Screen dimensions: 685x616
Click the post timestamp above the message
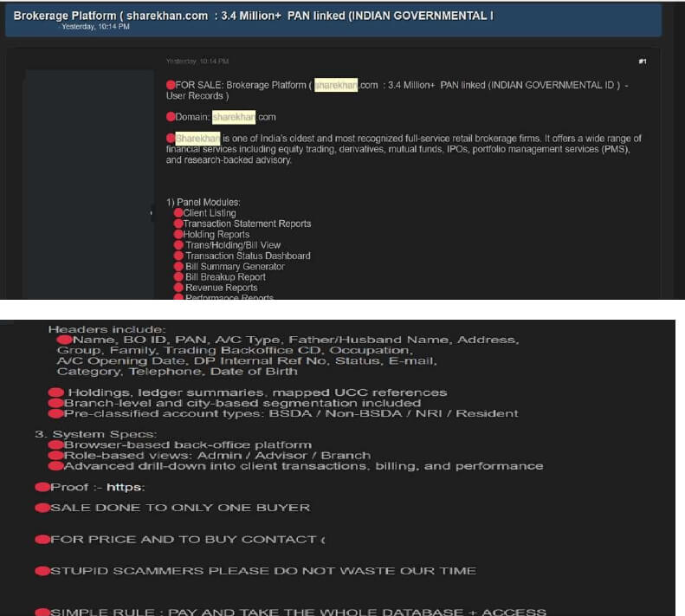tap(197, 62)
